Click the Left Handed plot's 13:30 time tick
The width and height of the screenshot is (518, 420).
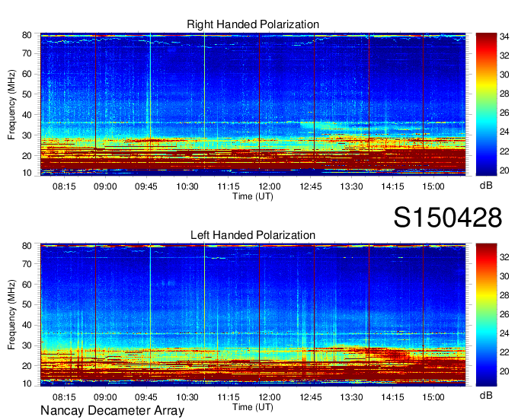pyautogui.click(x=351, y=397)
